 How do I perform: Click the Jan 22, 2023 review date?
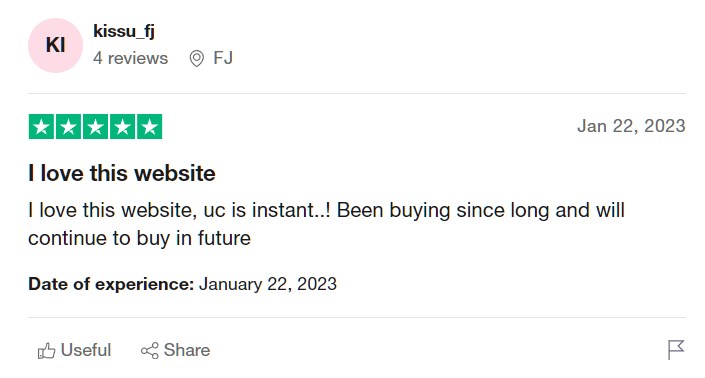click(631, 126)
